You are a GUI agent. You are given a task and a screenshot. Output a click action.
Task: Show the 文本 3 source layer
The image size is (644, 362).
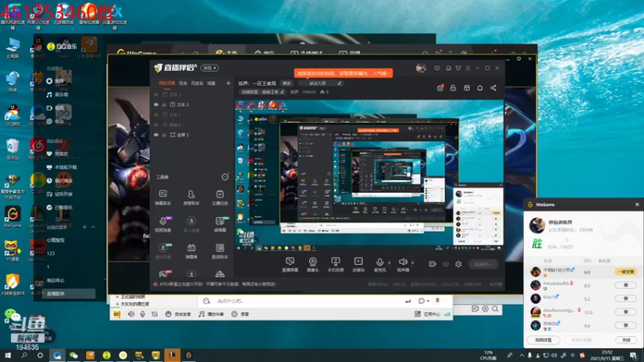[x=156, y=94]
